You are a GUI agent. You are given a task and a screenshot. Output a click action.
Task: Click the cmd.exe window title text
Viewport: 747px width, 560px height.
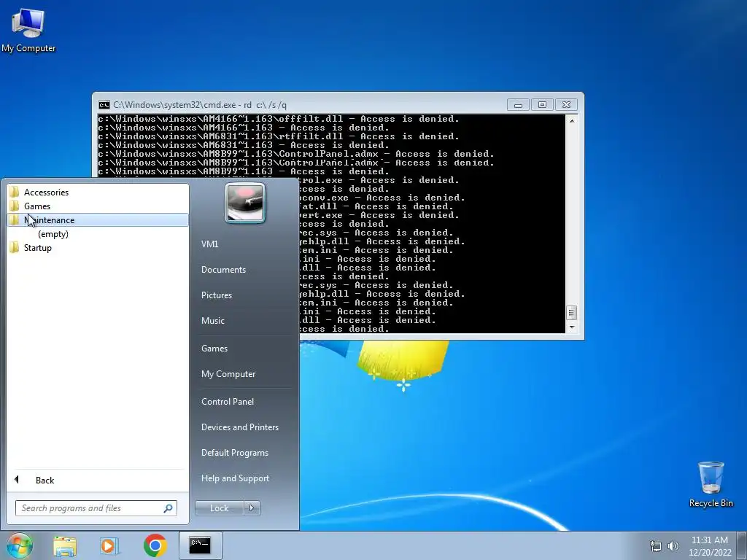click(200, 105)
